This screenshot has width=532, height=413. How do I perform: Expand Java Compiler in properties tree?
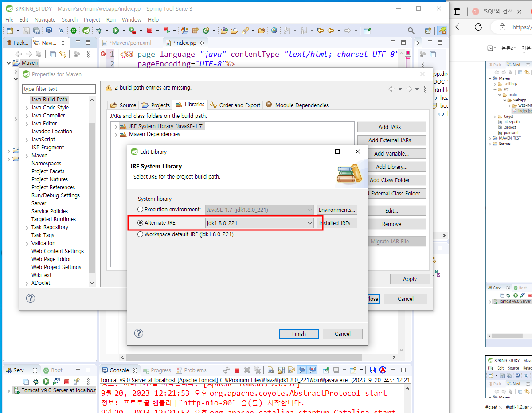point(27,116)
